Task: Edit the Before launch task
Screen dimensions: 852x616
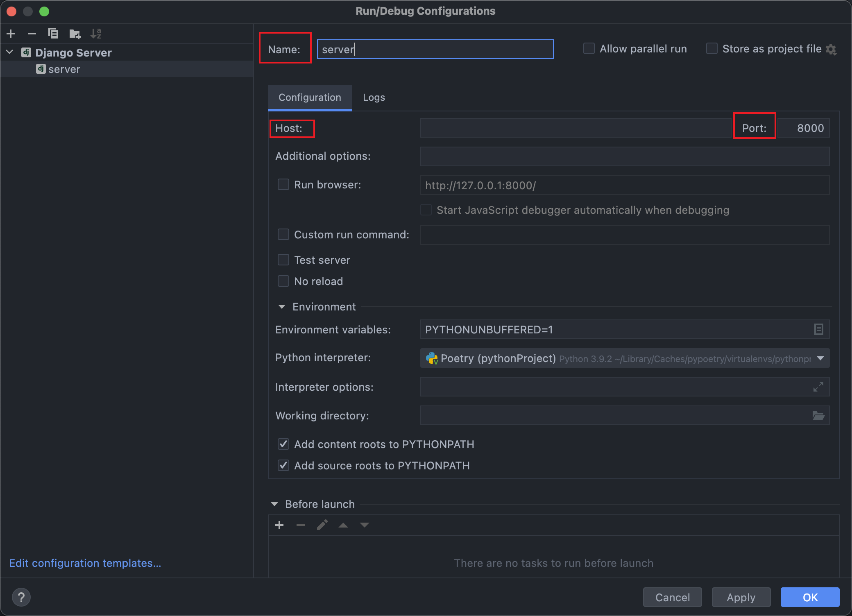Action: [322, 525]
